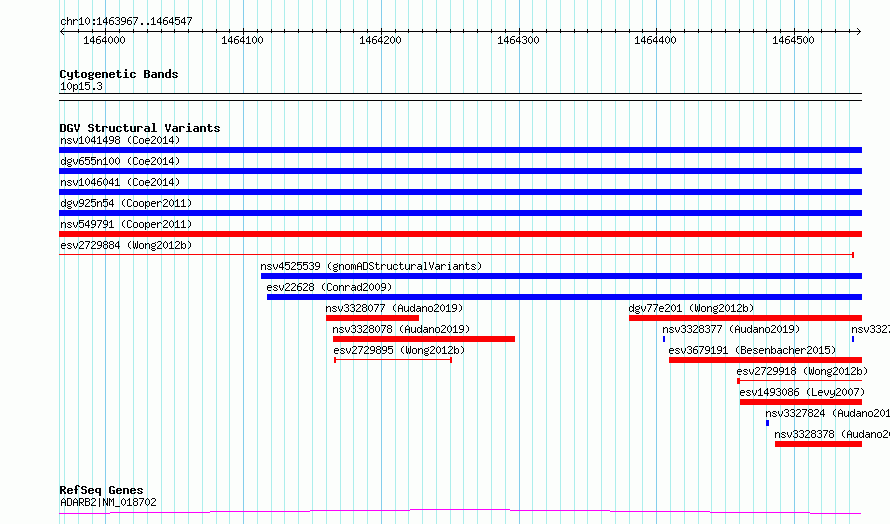Click the chr10:1463967..1464547 position label
Screen dimensions: 890x524
pos(126,21)
